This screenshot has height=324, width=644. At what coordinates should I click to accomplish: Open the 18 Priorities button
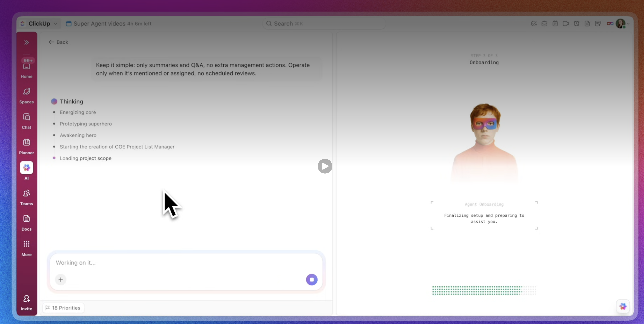pos(63,308)
